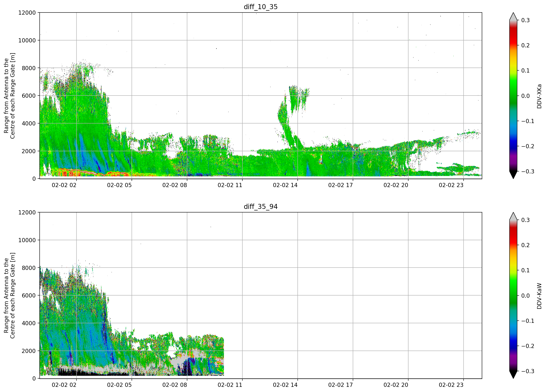Image resolution: width=546 pixels, height=392 pixels.
Task: Click the −0.1 tick on the DDV-KaW colorbar
Action: click(x=528, y=321)
